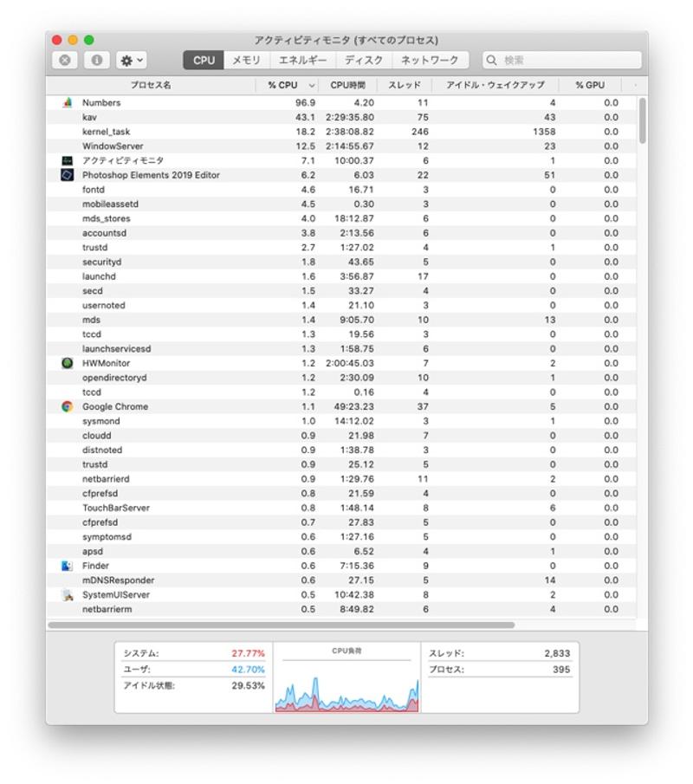Select the symptomsd process row
The image size is (693, 784).
pyautogui.click(x=341, y=537)
